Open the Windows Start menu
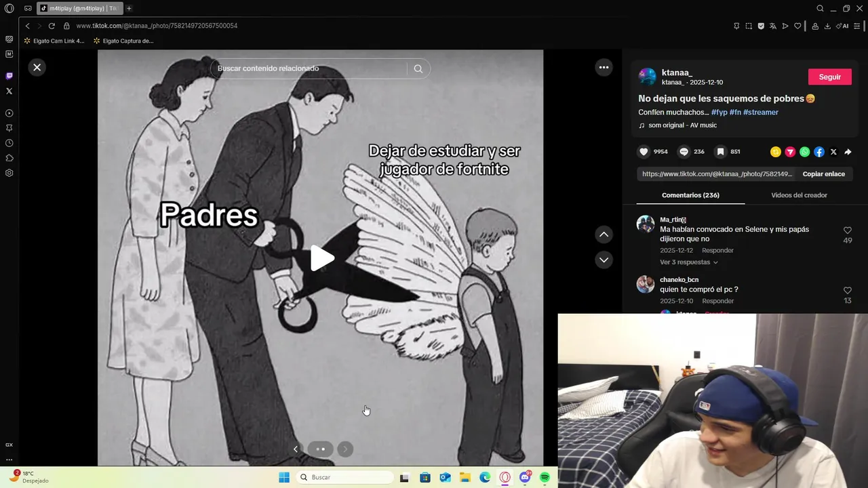 284,477
